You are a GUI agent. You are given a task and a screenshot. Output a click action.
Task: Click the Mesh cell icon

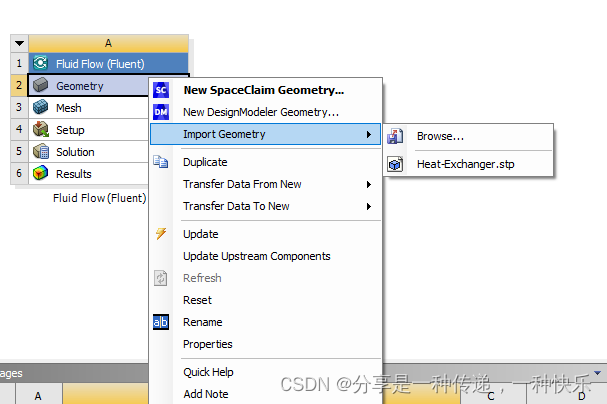click(x=40, y=107)
